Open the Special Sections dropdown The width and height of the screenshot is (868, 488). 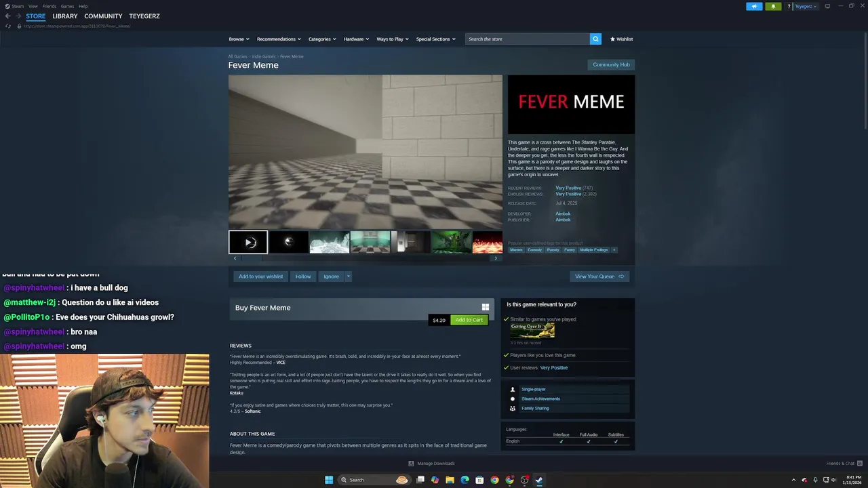click(x=435, y=39)
